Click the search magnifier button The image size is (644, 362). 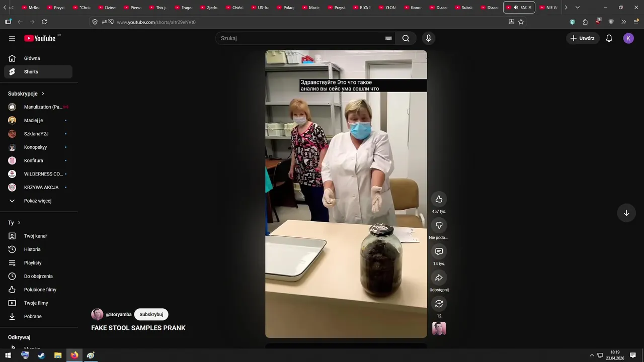406,38
